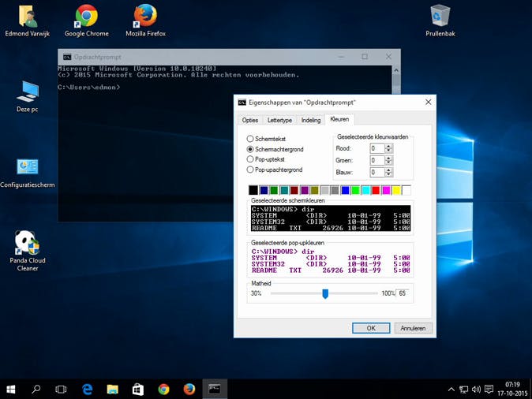Select the Pop-uptekst radio button
Image resolution: width=532 pixels, height=399 pixels.
[251, 159]
